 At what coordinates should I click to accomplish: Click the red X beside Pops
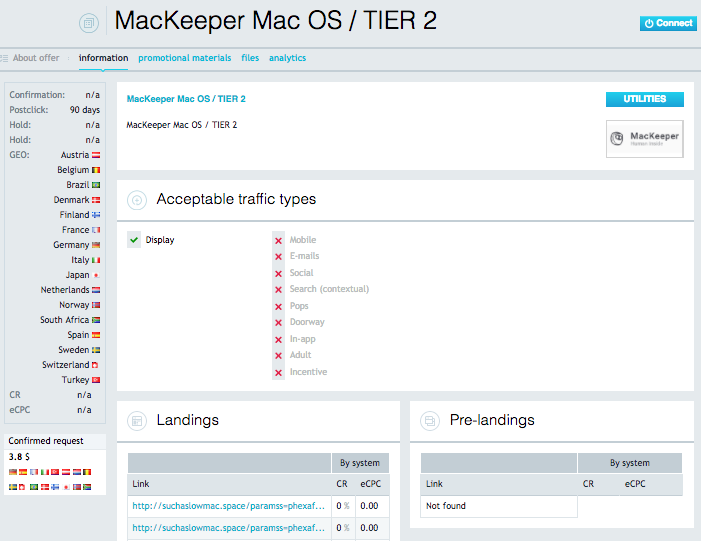pos(278,307)
